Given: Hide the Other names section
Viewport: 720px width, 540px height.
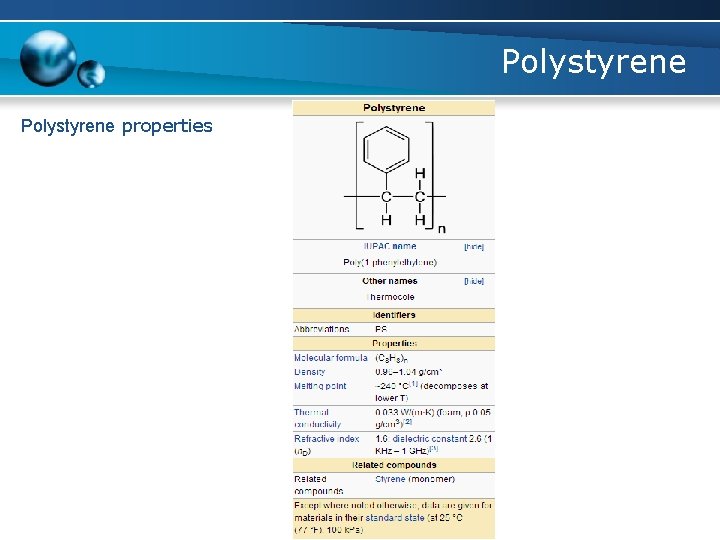Looking at the screenshot, I should (x=474, y=281).
